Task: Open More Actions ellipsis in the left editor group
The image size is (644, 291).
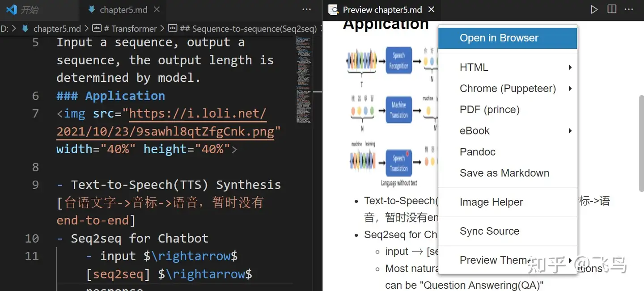Action: click(x=306, y=9)
